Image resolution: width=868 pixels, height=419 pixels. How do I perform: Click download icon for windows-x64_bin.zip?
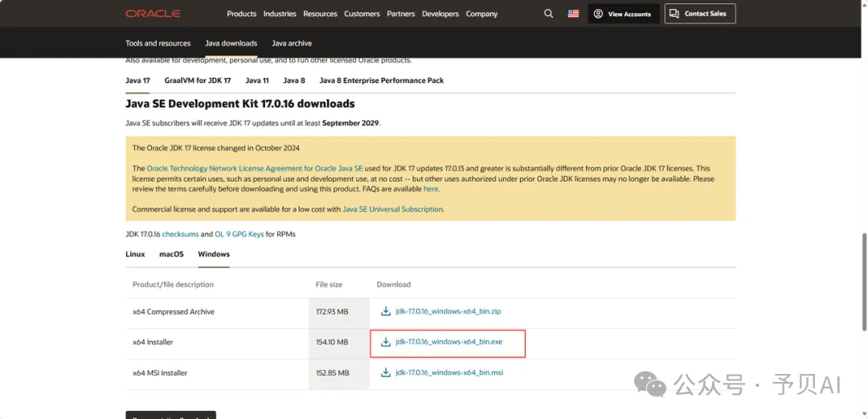coord(386,311)
